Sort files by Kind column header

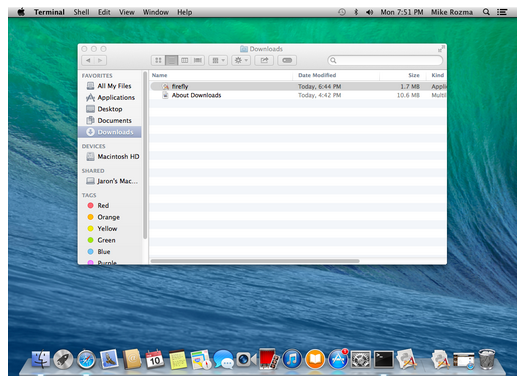(x=437, y=75)
